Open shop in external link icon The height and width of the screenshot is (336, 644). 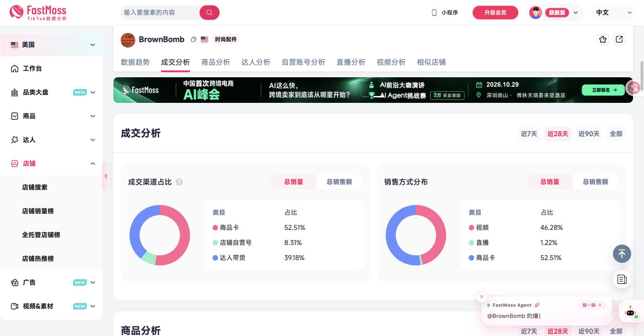[x=619, y=39]
